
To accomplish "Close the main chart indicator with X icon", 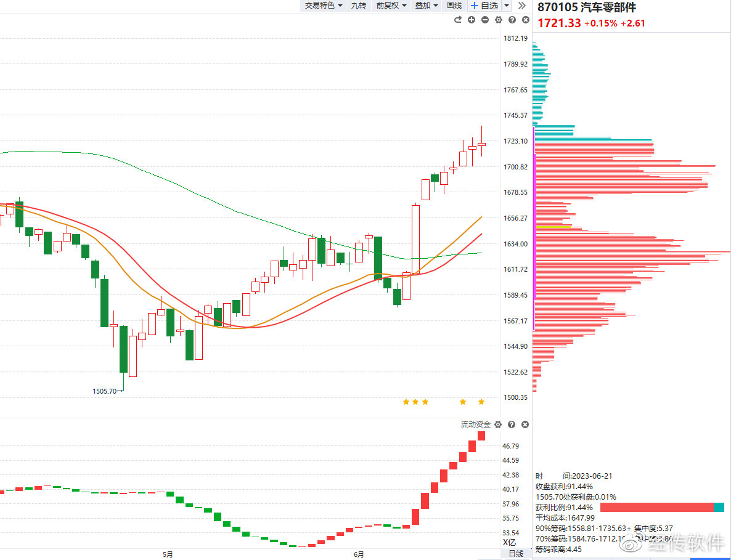I will pyautogui.click(x=525, y=20).
